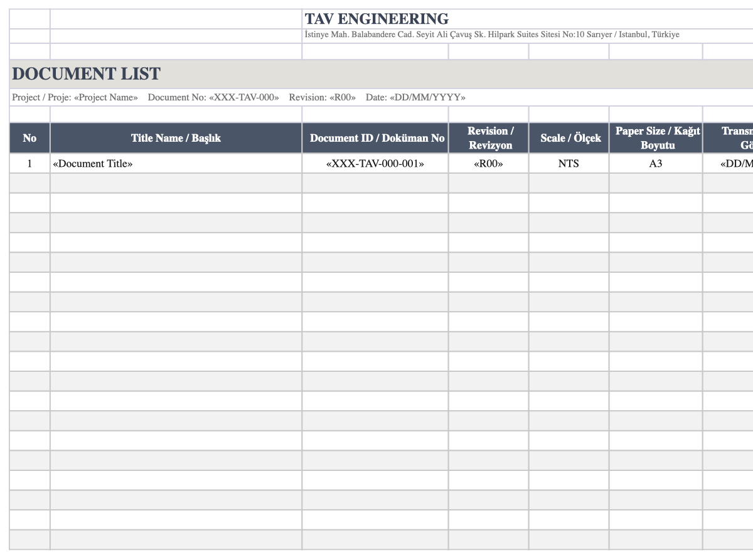Select the No column header

pos(29,138)
